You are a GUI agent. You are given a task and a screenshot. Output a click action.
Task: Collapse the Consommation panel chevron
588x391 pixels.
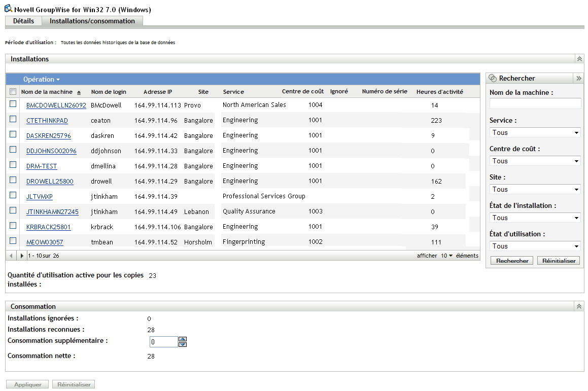(x=579, y=306)
